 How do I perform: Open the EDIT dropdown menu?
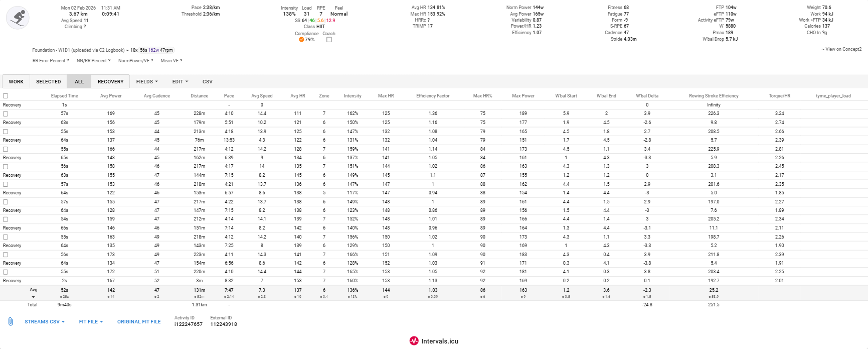coord(180,82)
